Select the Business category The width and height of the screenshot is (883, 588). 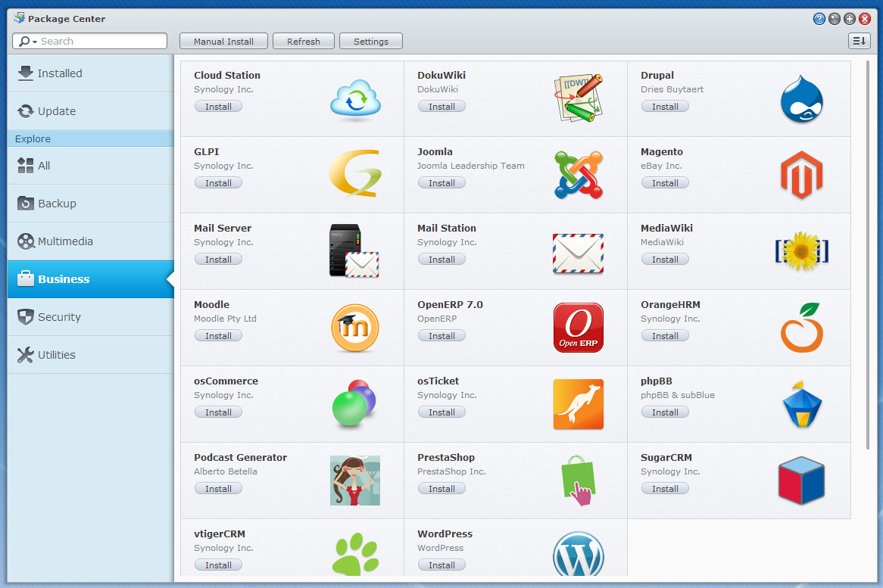point(91,279)
